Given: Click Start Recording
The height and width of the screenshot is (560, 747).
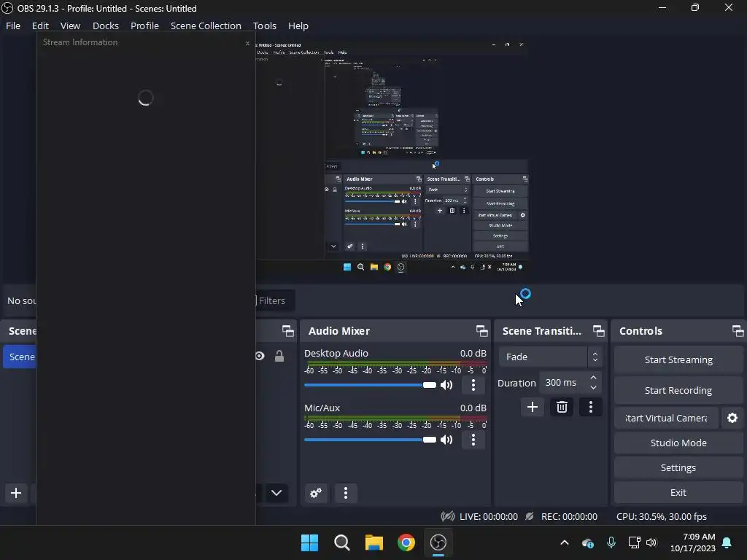Looking at the screenshot, I should (x=678, y=391).
